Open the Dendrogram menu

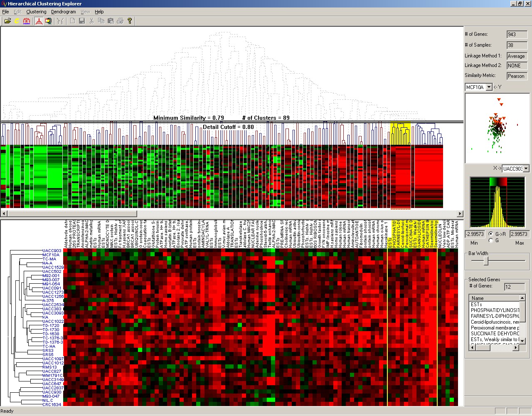pyautogui.click(x=63, y=12)
